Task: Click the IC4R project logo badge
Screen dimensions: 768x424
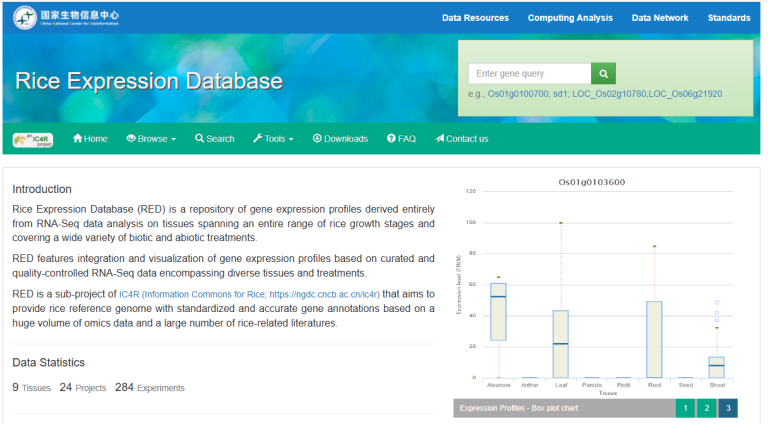Action: 33,139
